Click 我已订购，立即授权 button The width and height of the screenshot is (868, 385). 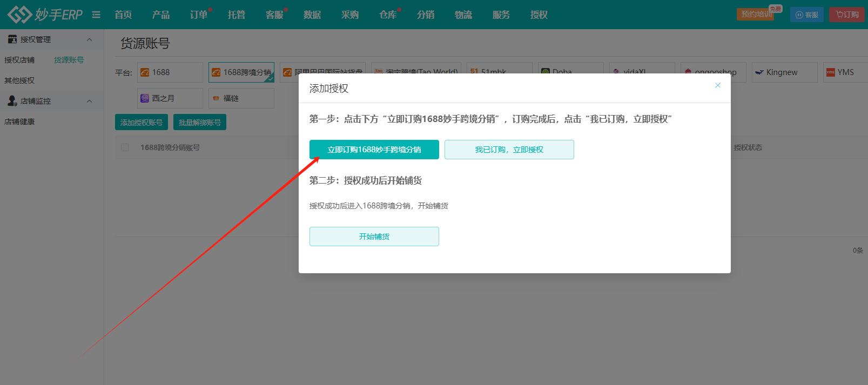click(x=509, y=150)
